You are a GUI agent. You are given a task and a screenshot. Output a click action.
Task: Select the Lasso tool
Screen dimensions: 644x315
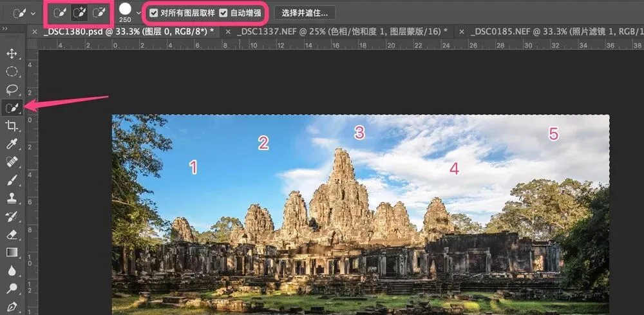pyautogui.click(x=12, y=90)
